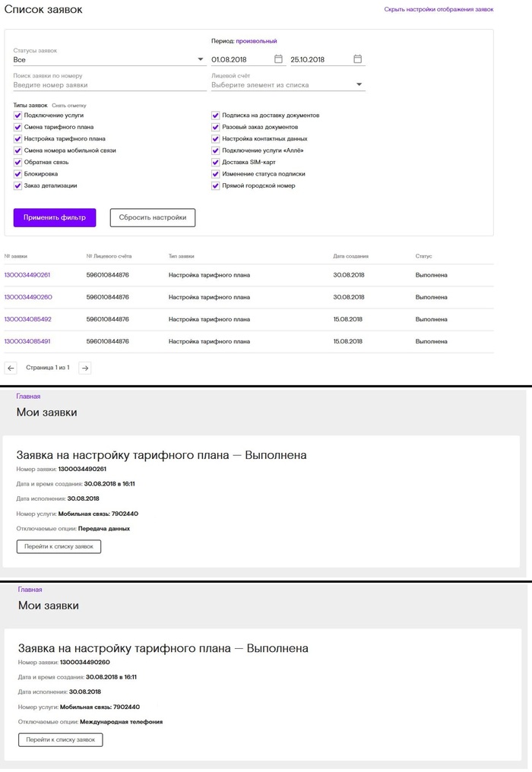The width and height of the screenshot is (532, 772).
Task: Click Перейти к списку заявок for request 1300034490261
Action: (x=59, y=546)
